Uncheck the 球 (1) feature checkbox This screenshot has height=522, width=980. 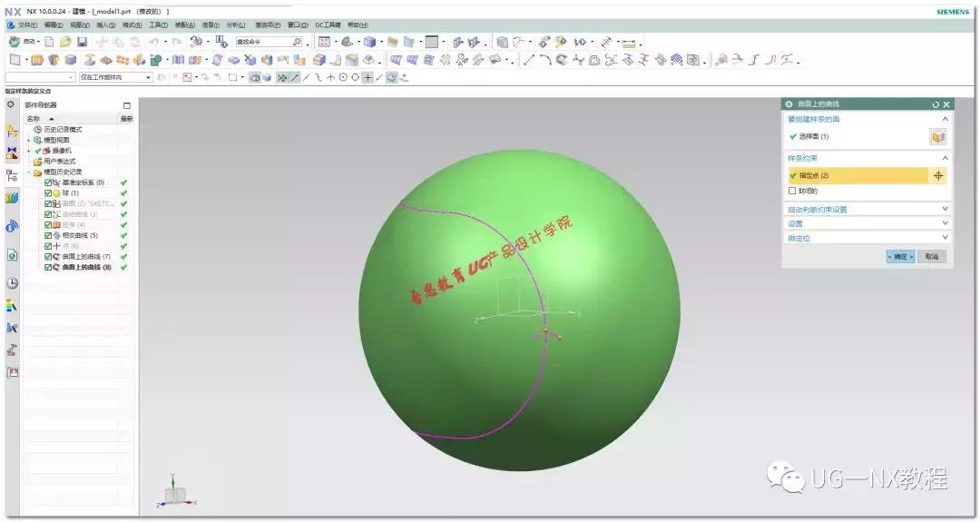coord(48,192)
